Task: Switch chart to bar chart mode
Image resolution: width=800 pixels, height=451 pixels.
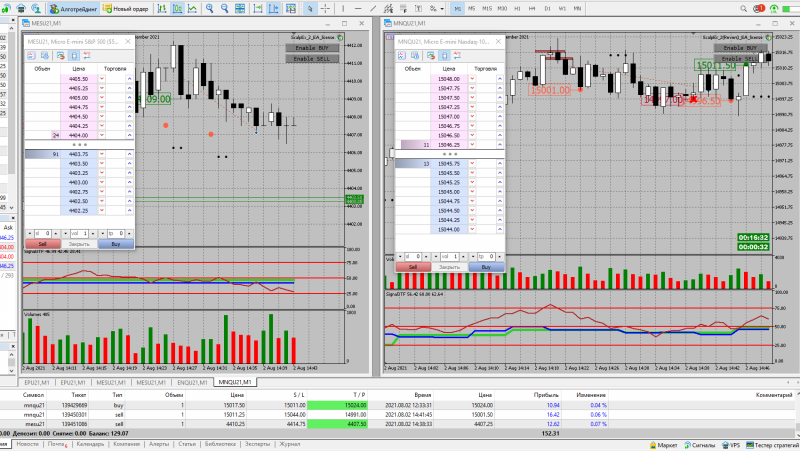Action: coord(162,9)
